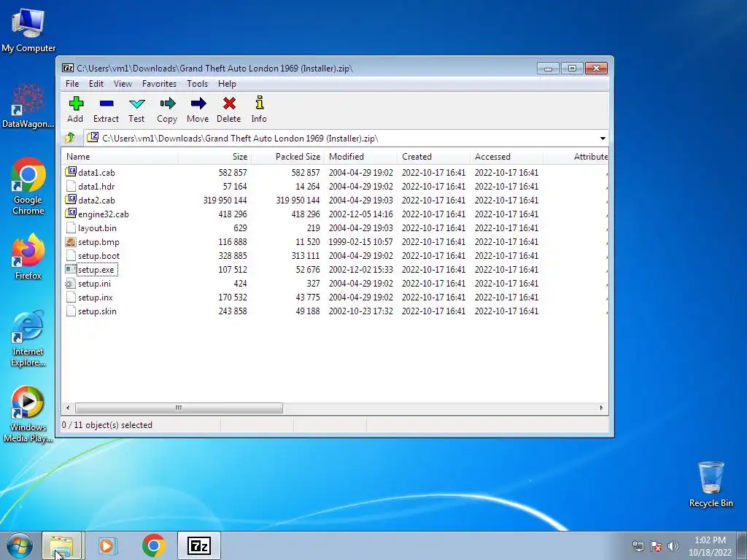The height and width of the screenshot is (560, 747).
Task: Sort by the Name column header
Action: click(120, 156)
